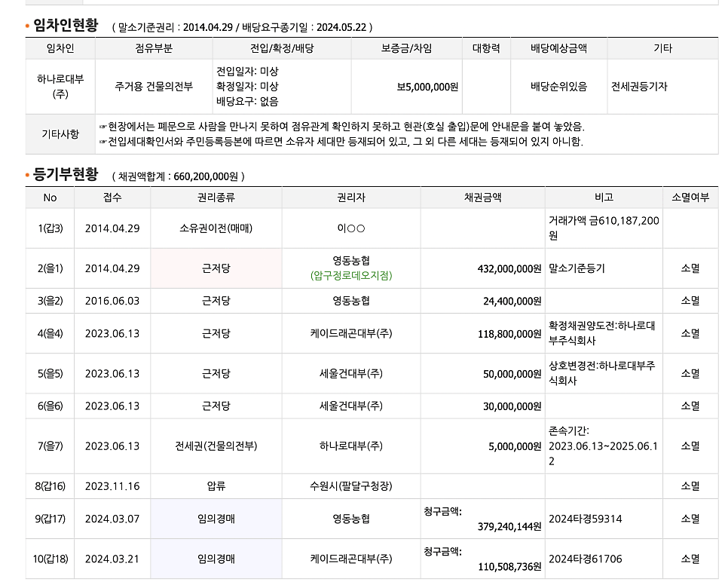Click the 거래가액 금610,187,200원 remark

(604, 228)
